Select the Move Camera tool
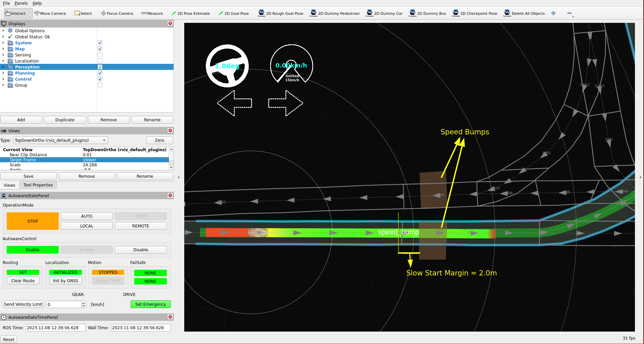 (x=50, y=13)
